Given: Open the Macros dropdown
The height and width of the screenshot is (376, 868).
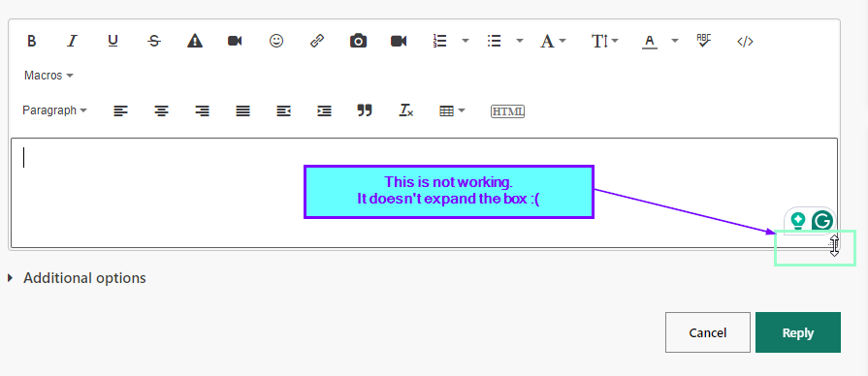Looking at the screenshot, I should pyautogui.click(x=48, y=76).
